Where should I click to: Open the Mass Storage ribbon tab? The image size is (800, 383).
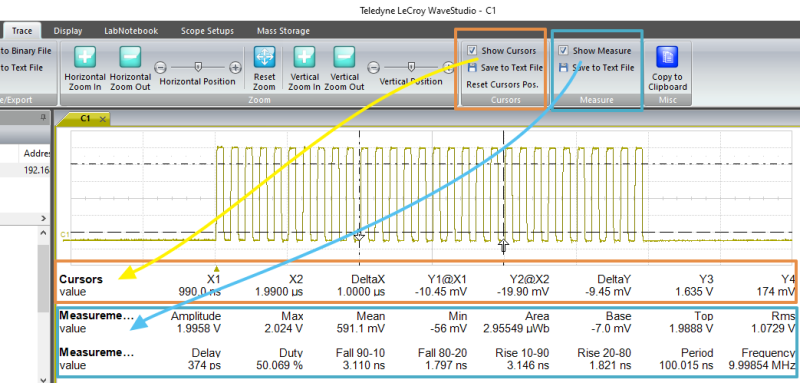(x=283, y=31)
